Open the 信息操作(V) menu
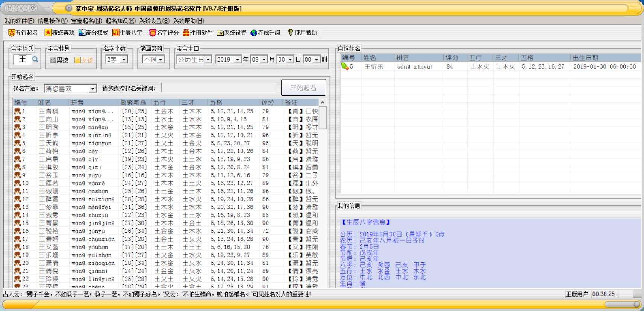The image size is (644, 311). pos(53,21)
